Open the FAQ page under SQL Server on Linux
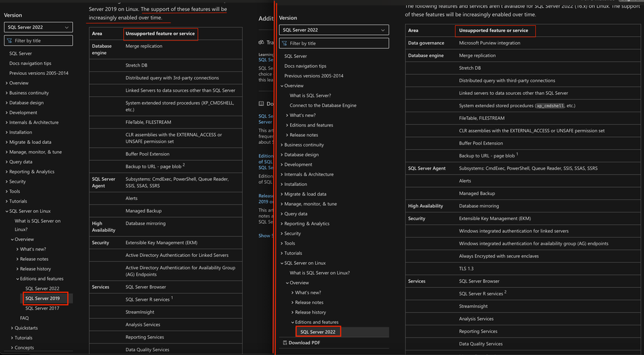Screen dimensions: 644x355 [x=24, y=318]
